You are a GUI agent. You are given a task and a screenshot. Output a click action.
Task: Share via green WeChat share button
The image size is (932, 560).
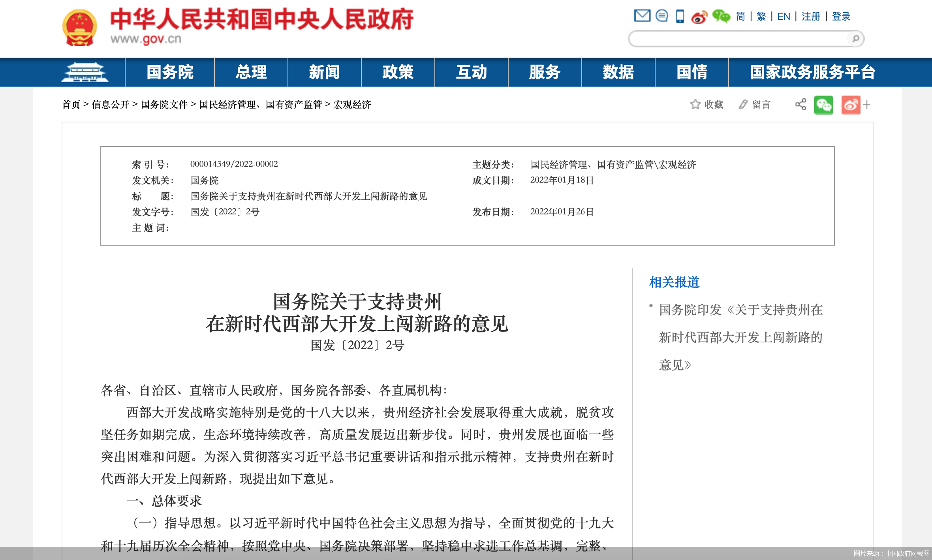[823, 105]
